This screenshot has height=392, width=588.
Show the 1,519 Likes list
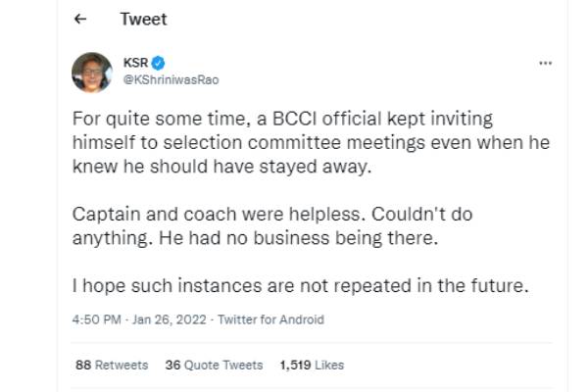point(312,365)
